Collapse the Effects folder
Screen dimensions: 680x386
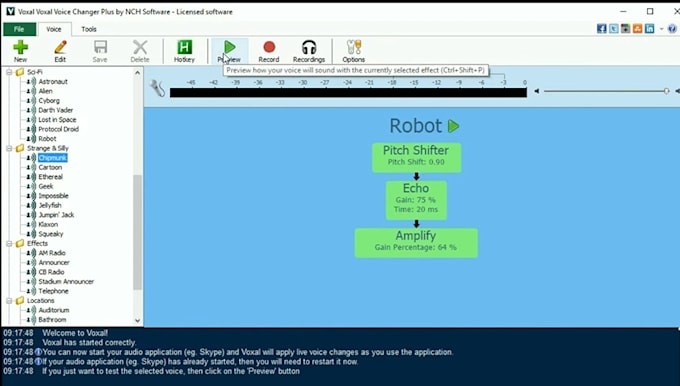click(9, 244)
